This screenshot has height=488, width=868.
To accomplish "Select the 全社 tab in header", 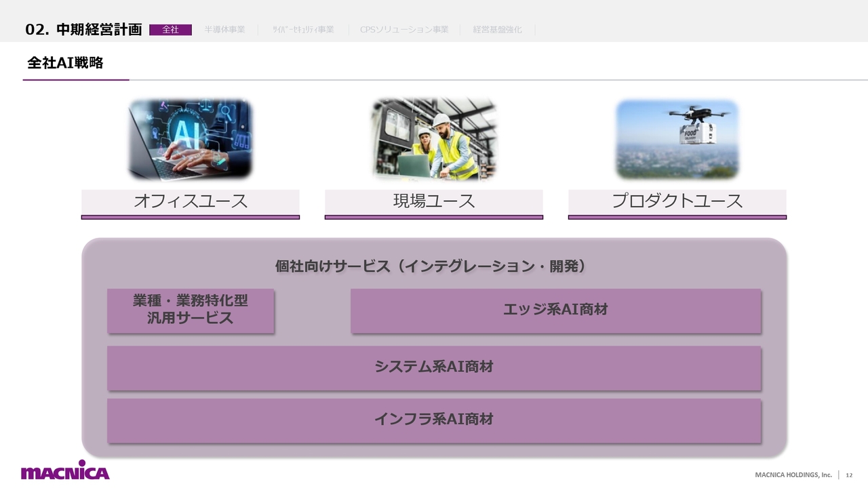I will 170,30.
